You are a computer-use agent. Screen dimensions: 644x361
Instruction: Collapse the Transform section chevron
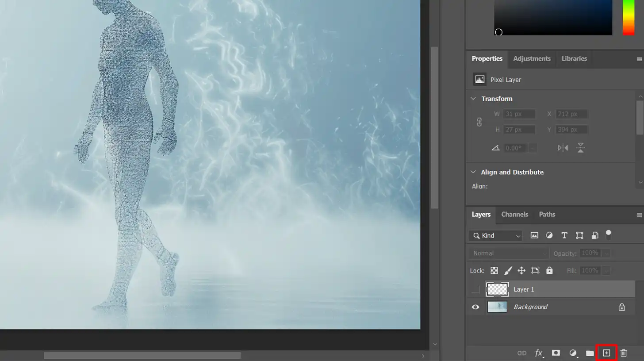473,99
